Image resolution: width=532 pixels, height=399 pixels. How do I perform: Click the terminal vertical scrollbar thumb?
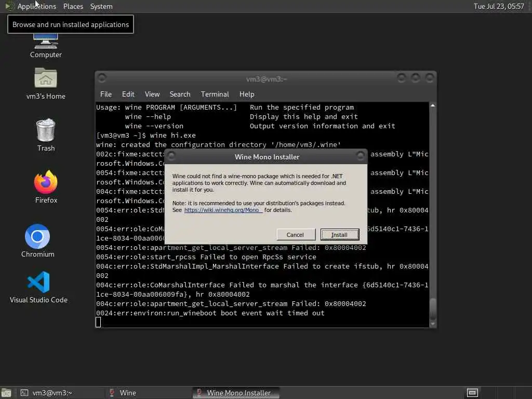(x=433, y=308)
